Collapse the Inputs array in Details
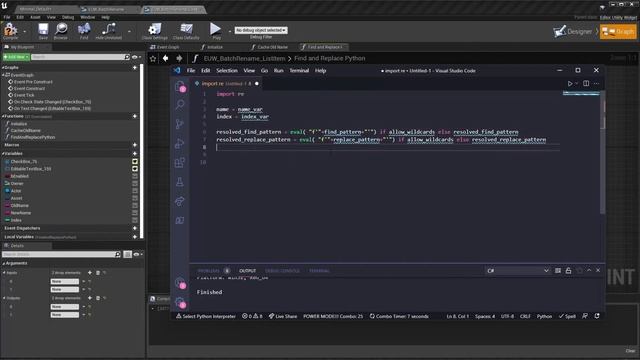This screenshot has width=640, height=360. pyautogui.click(x=4, y=273)
